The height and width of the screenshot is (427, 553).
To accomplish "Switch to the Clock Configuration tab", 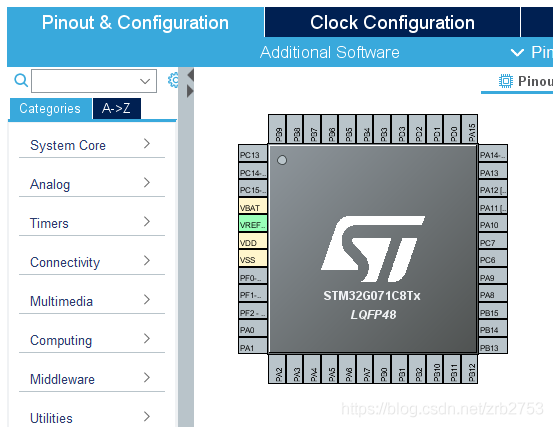I will point(392,22).
